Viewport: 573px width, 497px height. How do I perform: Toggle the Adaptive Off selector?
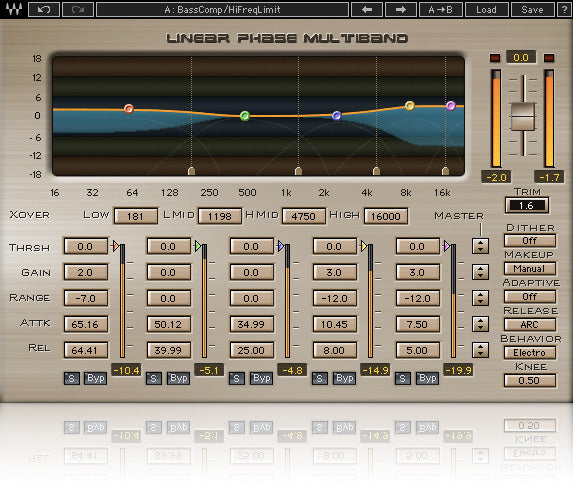pyautogui.click(x=530, y=297)
